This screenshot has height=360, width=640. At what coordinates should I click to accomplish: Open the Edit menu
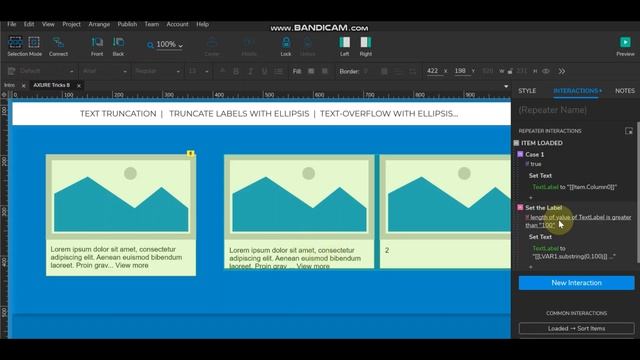pos(29,24)
